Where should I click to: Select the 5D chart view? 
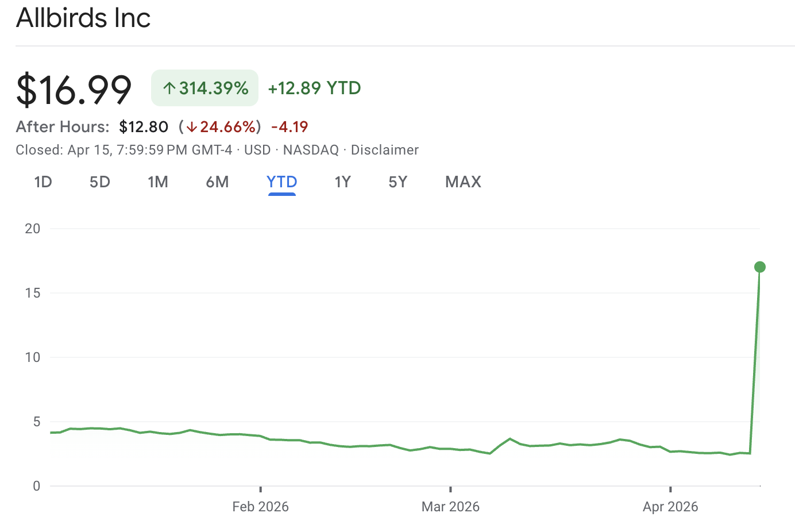(x=99, y=182)
